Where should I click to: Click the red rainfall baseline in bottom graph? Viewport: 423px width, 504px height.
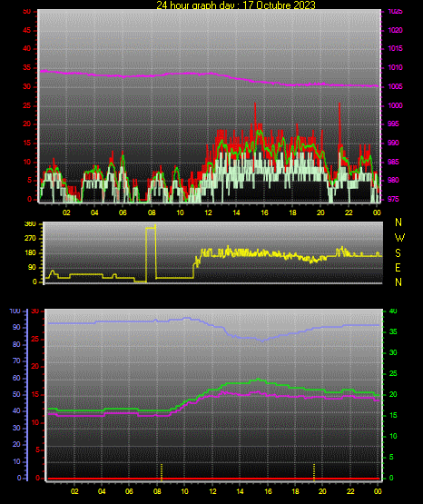point(213,479)
